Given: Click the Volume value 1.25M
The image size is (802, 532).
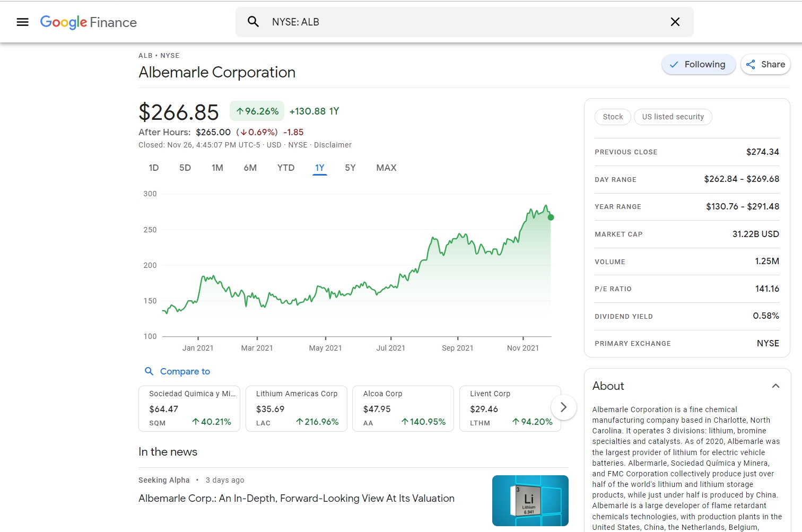Looking at the screenshot, I should pyautogui.click(x=767, y=261).
